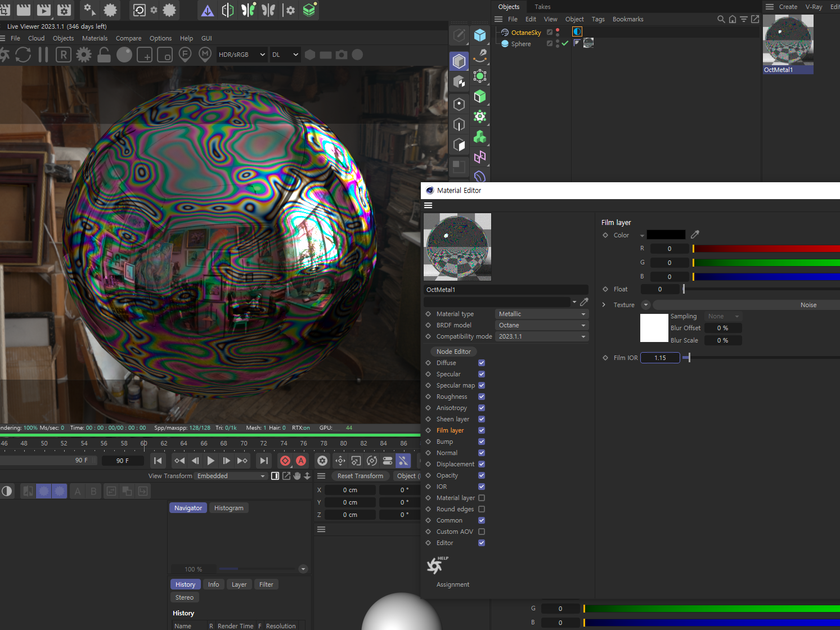
Task: Click the red R channel slider
Action: tap(766, 248)
